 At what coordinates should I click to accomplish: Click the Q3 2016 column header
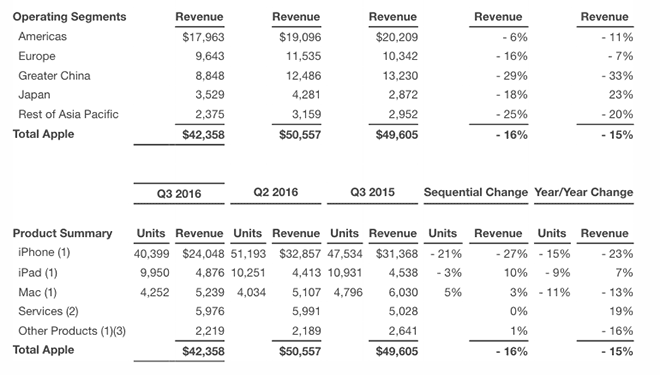[179, 194]
